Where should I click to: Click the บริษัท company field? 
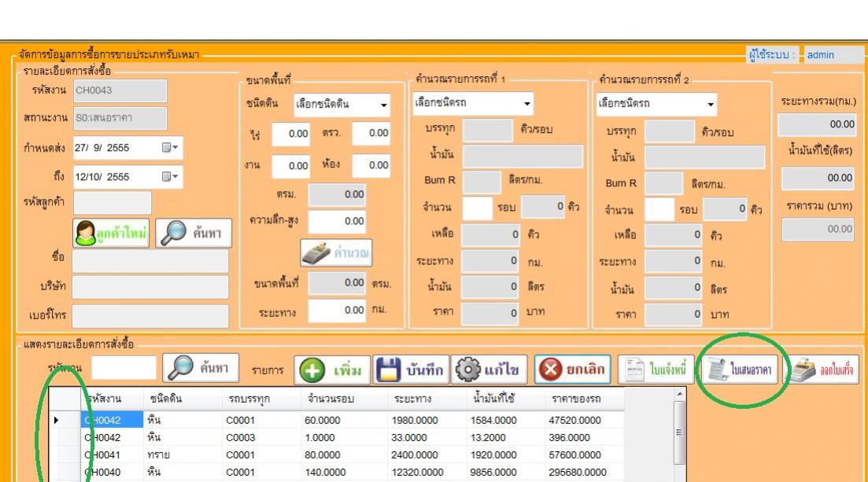150,287
